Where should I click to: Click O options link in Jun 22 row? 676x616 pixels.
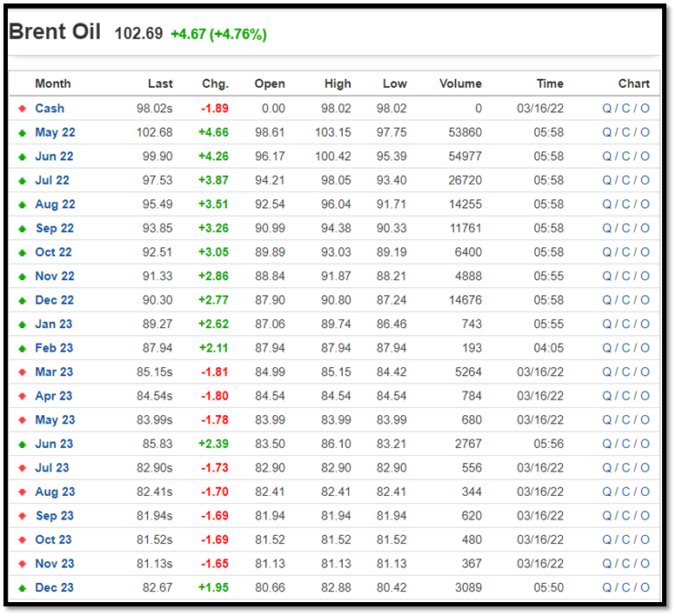click(645, 156)
